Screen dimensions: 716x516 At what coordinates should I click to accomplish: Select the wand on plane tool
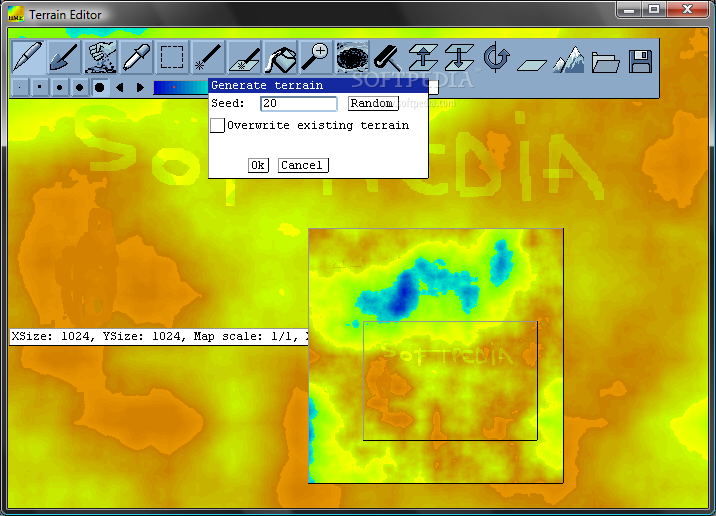244,57
